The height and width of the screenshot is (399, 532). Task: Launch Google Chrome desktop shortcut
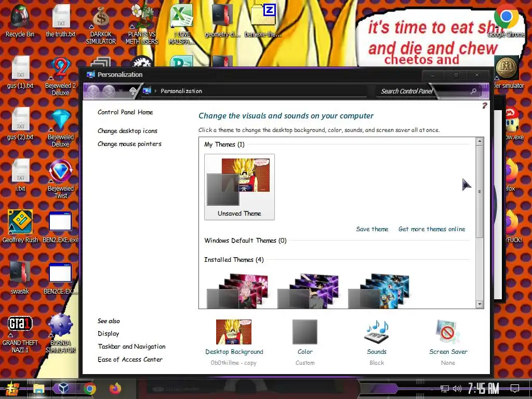[x=506, y=20]
